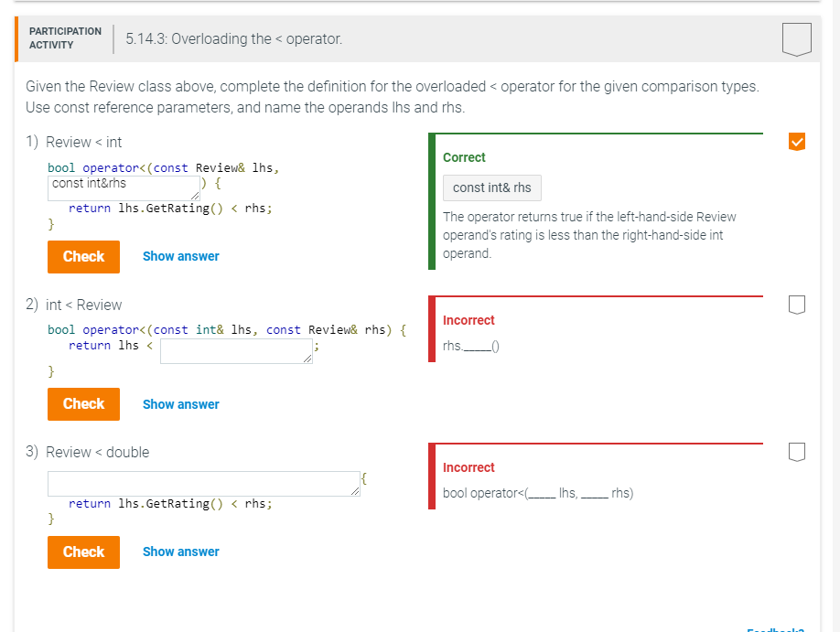The width and height of the screenshot is (840, 632).
Task: Click the resize handle of question 3's answer box
Action: click(x=355, y=490)
